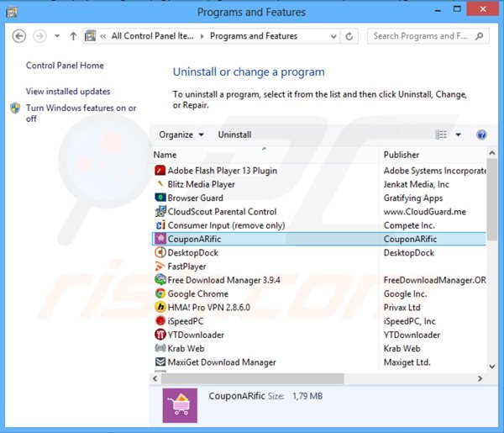504x433 pixels.
Task: Click the Free Download Manager icon
Action: [160, 280]
